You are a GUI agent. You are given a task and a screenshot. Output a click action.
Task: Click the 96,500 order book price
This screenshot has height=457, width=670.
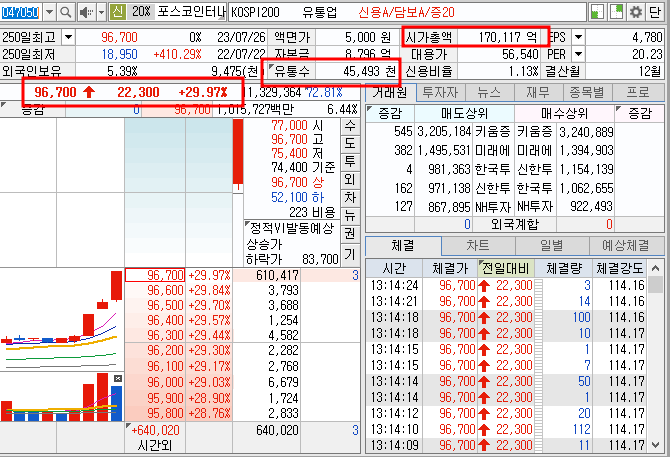pos(165,305)
